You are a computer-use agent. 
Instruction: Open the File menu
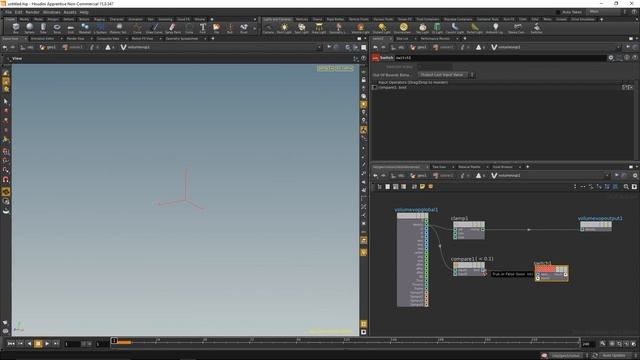point(9,12)
